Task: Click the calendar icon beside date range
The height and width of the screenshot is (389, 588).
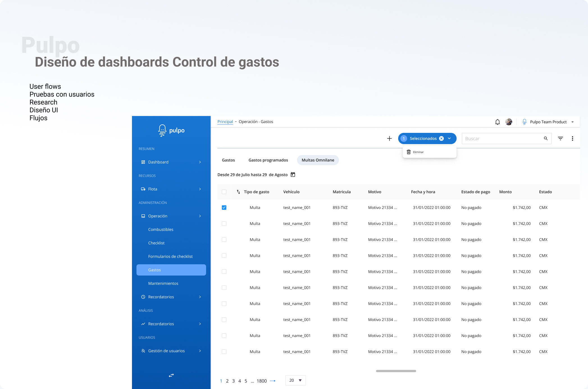Action: (293, 175)
